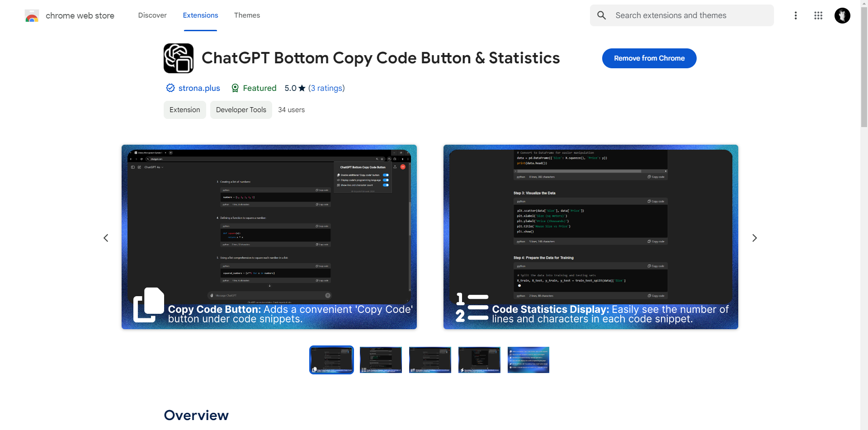
Task: Show the next screenshot with right arrow
Action: (x=755, y=238)
